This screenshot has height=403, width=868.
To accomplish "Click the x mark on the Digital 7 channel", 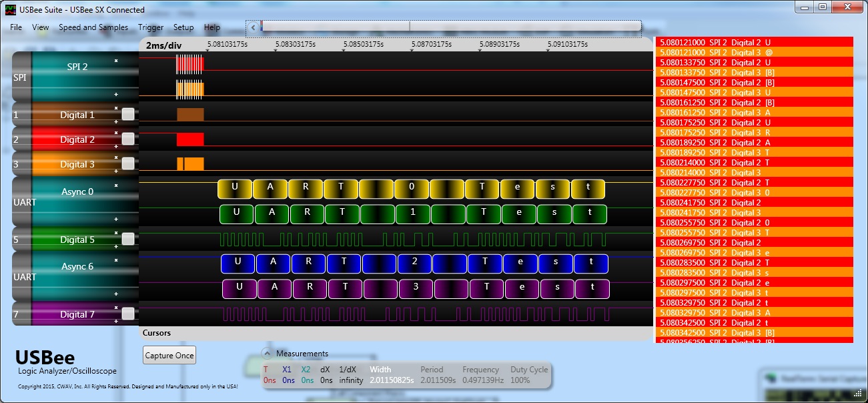I will [x=115, y=308].
